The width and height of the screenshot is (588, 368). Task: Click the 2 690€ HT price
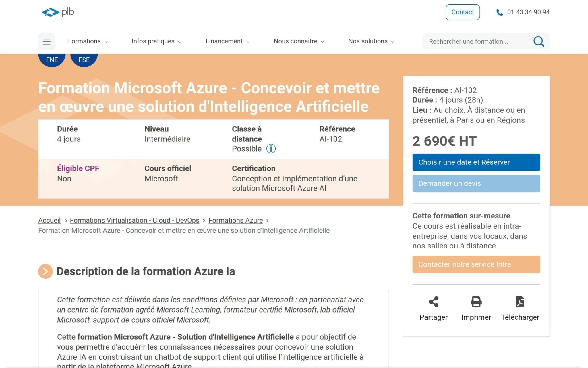tap(444, 141)
